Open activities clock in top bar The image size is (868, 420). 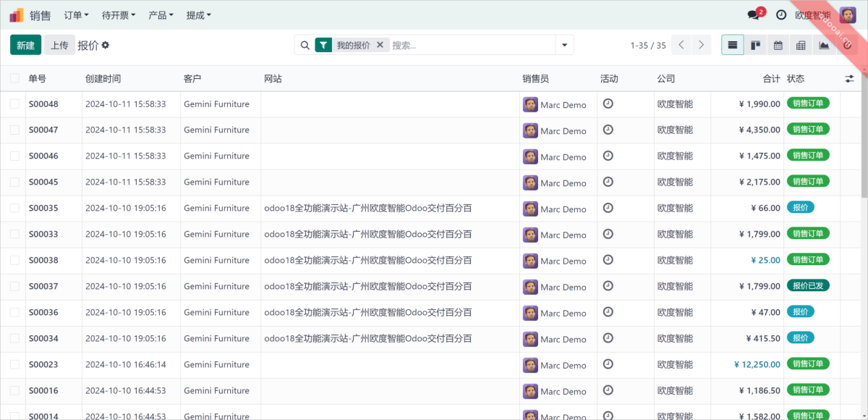781,14
